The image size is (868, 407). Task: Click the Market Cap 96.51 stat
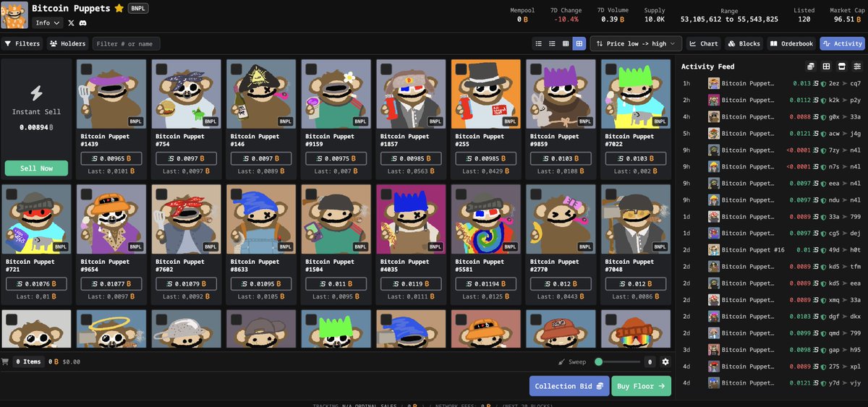click(848, 15)
